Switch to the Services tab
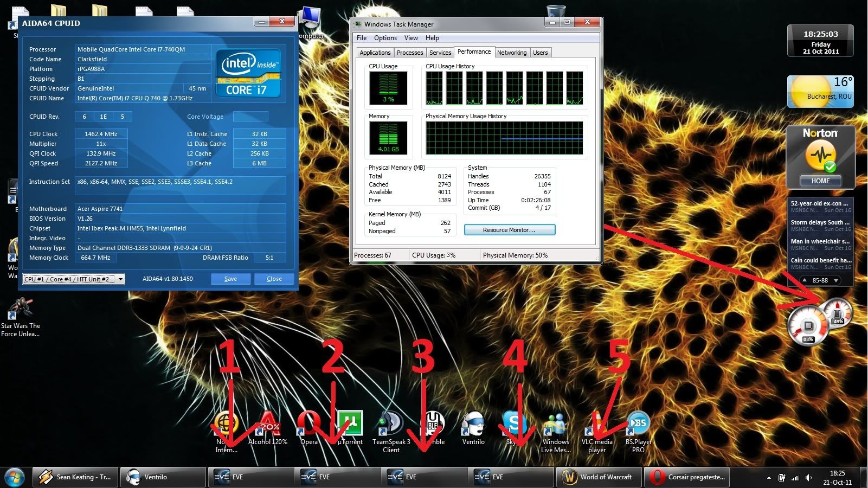 440,53
